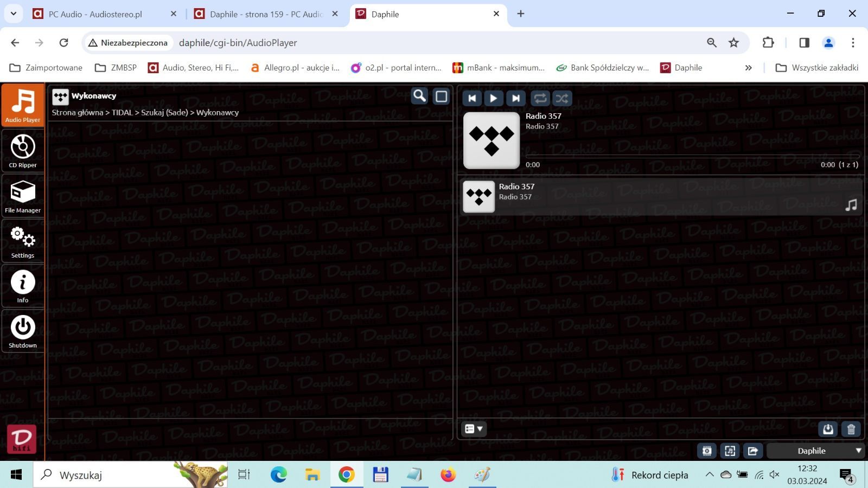Open the Zaimportowane bookmarks folder
Viewport: 868px width, 488px height.
(46, 67)
